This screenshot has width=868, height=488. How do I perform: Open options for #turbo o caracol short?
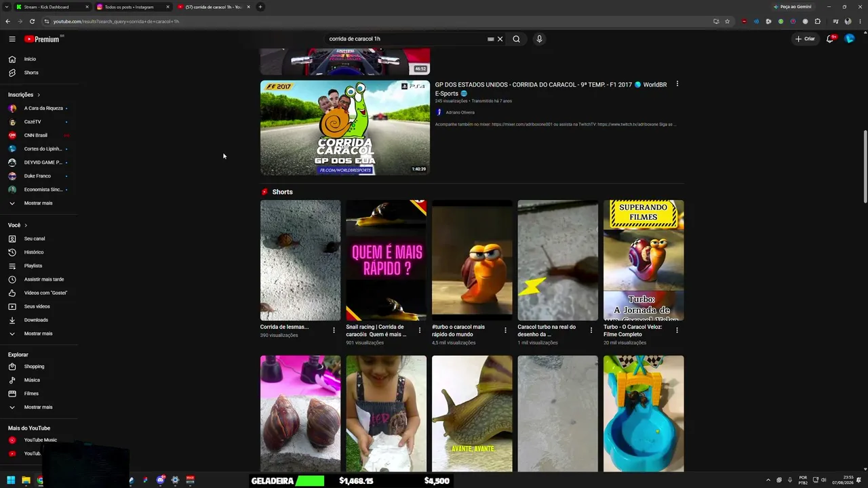[505, 330]
